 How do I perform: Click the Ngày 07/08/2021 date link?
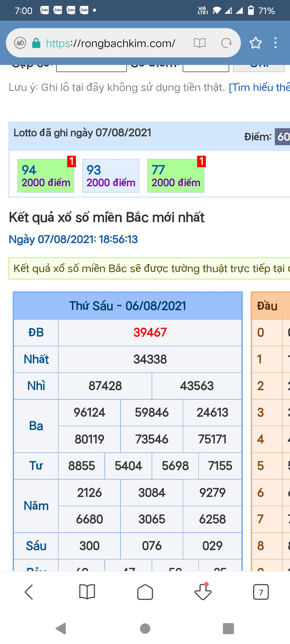click(x=73, y=239)
